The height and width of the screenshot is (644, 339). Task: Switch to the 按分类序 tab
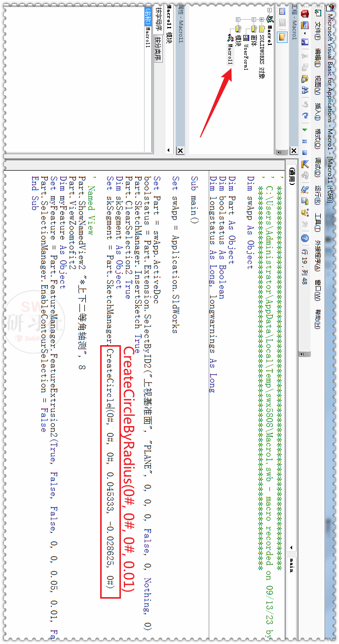tap(159, 48)
